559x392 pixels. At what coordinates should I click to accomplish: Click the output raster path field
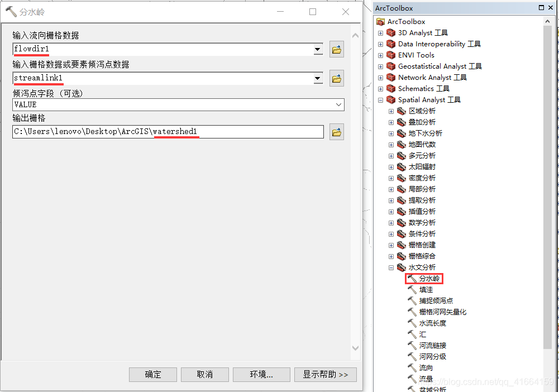point(168,131)
